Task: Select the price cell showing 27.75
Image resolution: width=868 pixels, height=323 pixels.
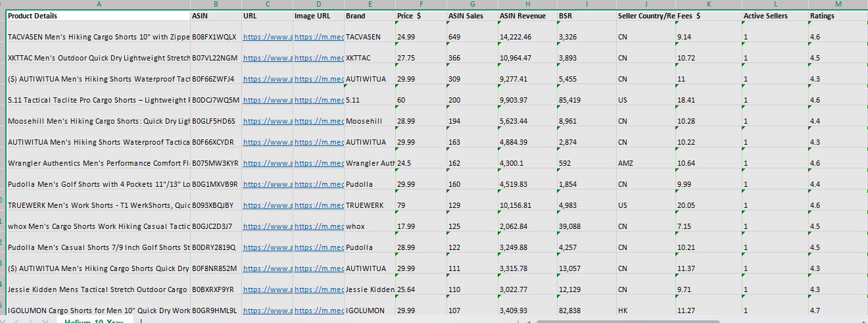Action: point(421,53)
